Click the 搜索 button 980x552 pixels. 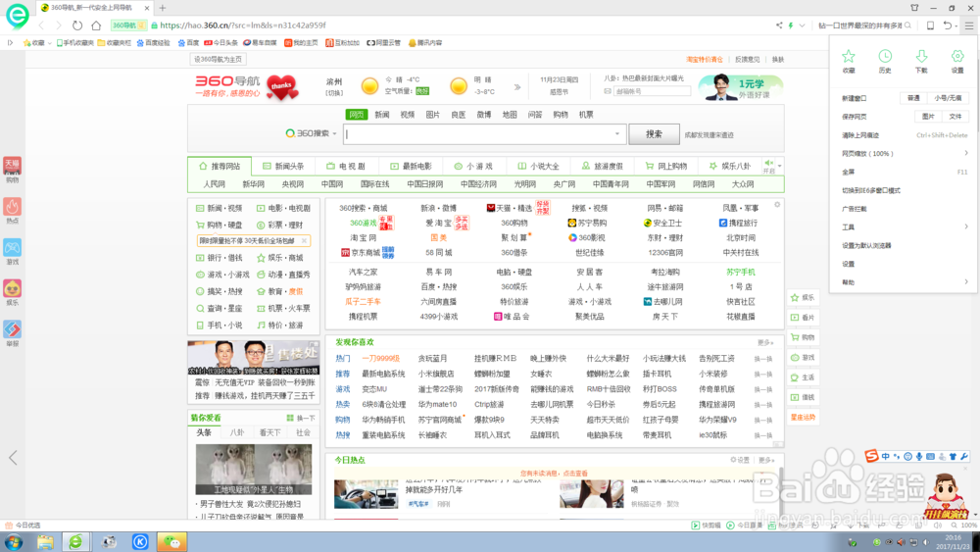click(654, 133)
